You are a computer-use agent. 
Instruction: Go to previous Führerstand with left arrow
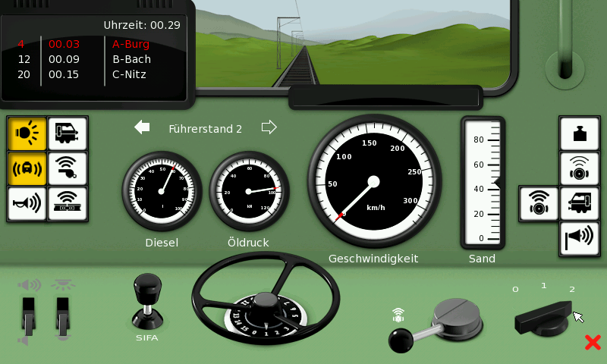pos(142,127)
